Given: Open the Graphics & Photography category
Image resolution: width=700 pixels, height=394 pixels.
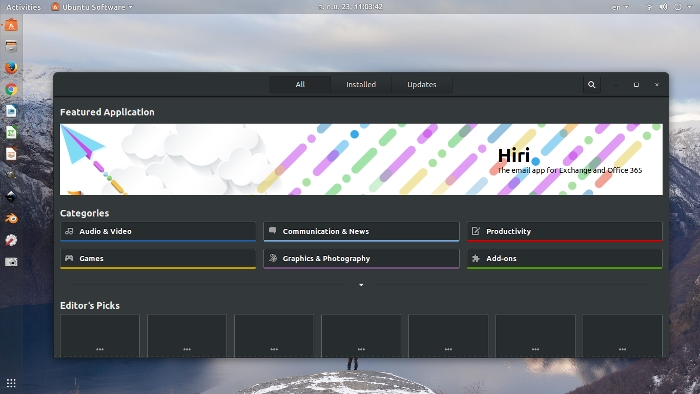Looking at the screenshot, I should (x=361, y=259).
